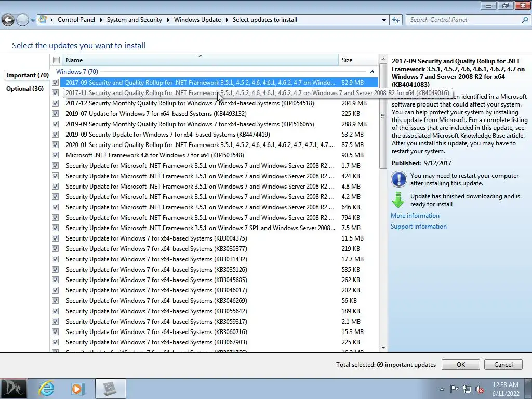Image resolution: width=532 pixels, height=399 pixels.
Task: Click the Refresh button next to address bar
Action: coord(395,20)
